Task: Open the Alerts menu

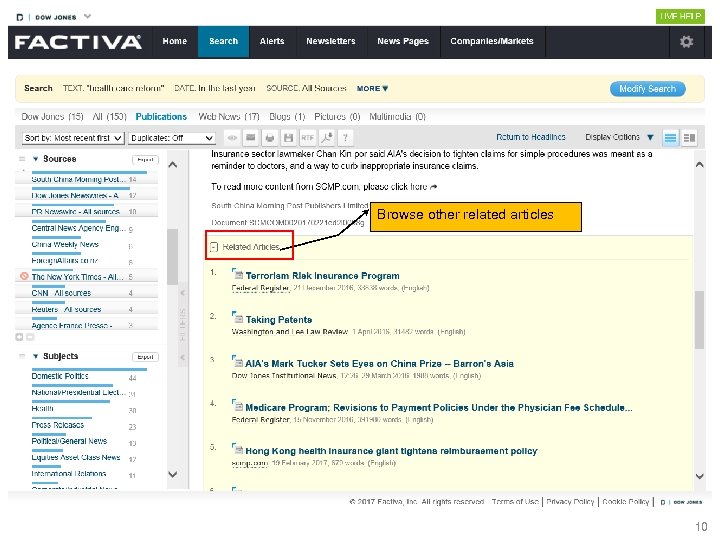Action: coord(272,41)
